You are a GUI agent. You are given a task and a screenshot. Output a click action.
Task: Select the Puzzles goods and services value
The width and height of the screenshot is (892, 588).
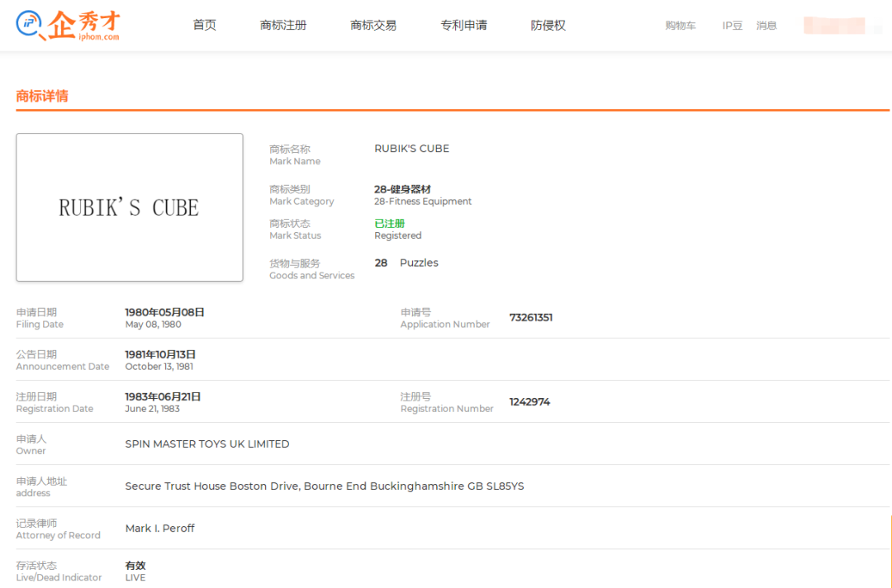(419, 263)
